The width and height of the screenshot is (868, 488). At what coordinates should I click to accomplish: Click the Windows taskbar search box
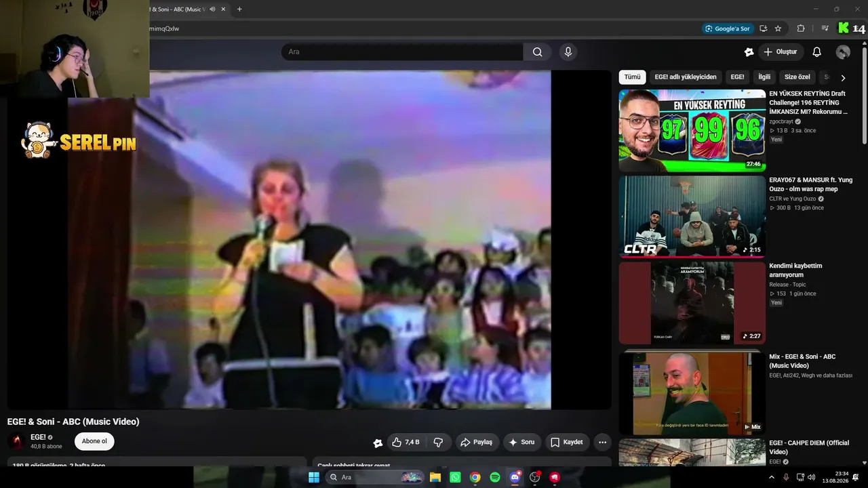tap(375, 477)
